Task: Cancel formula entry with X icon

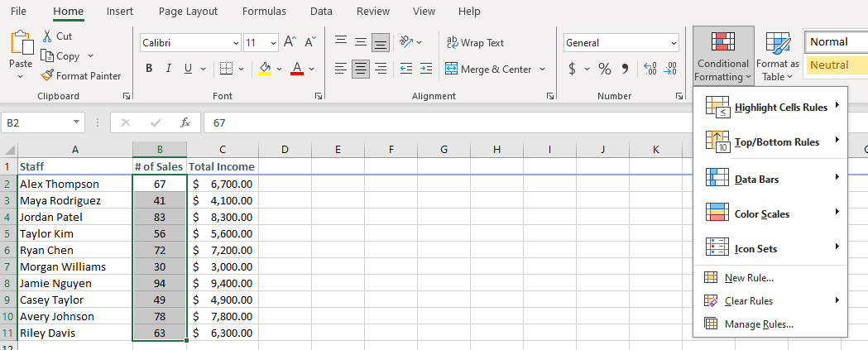Action: [126, 122]
